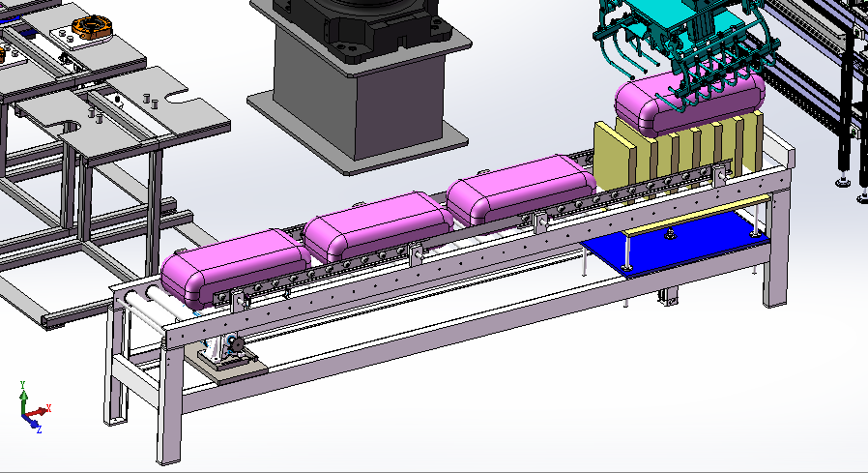Click the red X axis of the triad
Image resolution: width=868 pixels, height=473 pixels.
[x=39, y=411]
